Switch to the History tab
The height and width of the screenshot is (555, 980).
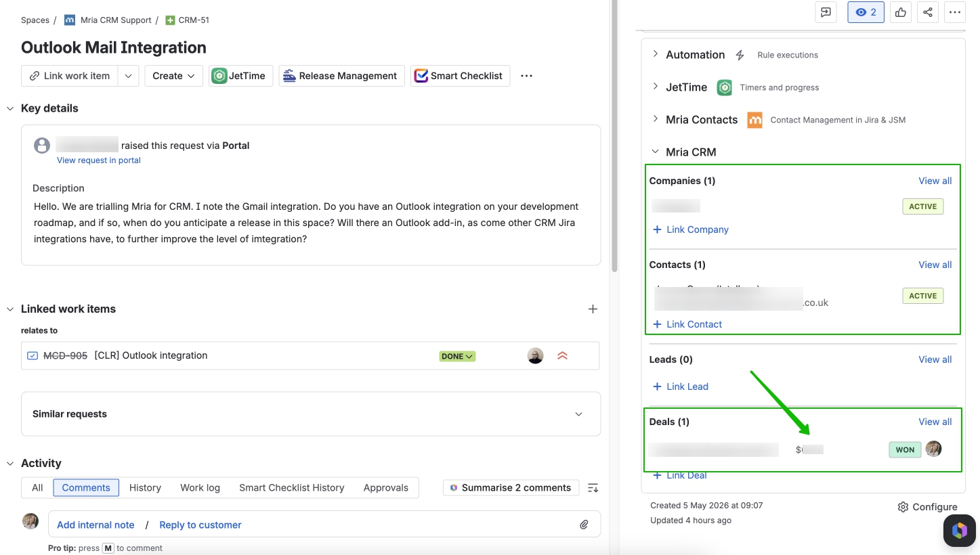(x=145, y=487)
